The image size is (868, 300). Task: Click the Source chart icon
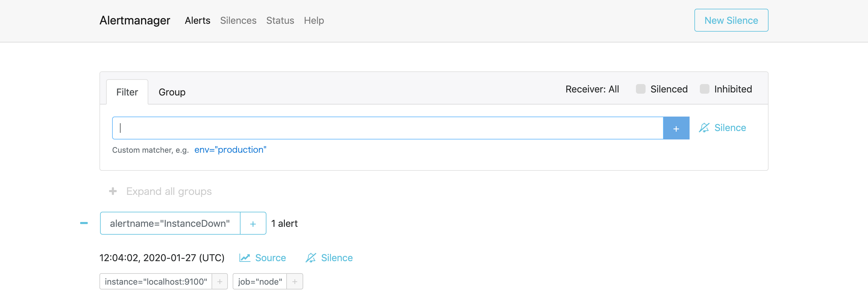pos(245,258)
